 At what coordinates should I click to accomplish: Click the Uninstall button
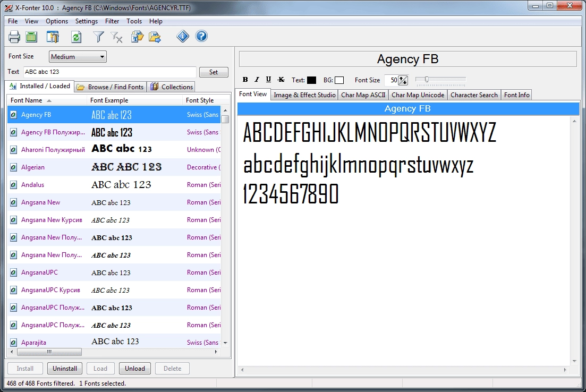[x=65, y=369]
